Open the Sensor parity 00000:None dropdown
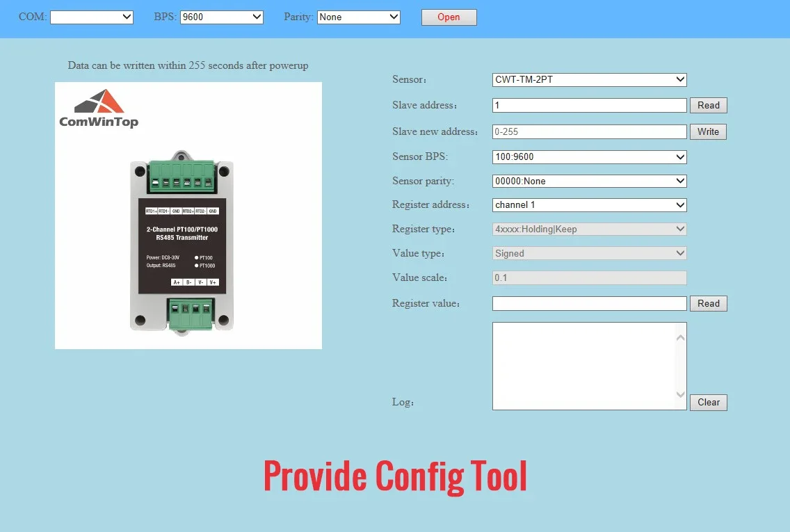 point(590,181)
